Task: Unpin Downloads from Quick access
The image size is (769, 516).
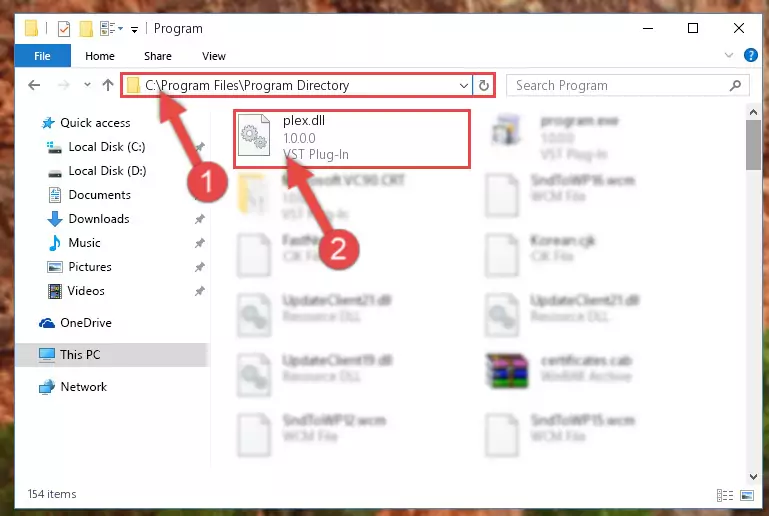Action: click(200, 219)
